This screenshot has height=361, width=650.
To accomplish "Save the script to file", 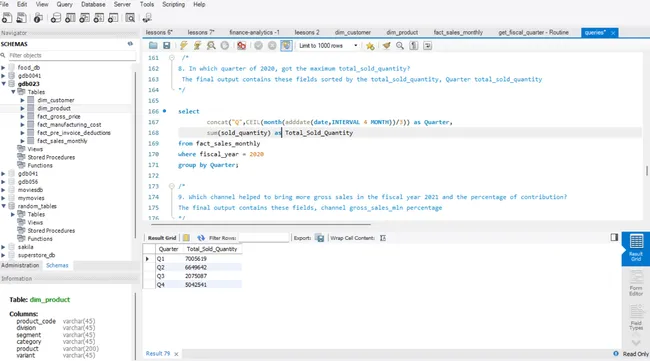I will point(167,46).
